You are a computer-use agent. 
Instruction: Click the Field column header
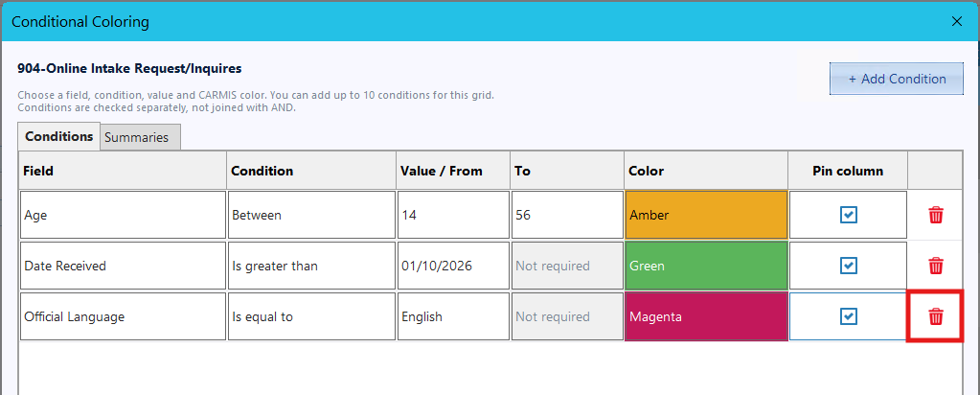pos(123,171)
